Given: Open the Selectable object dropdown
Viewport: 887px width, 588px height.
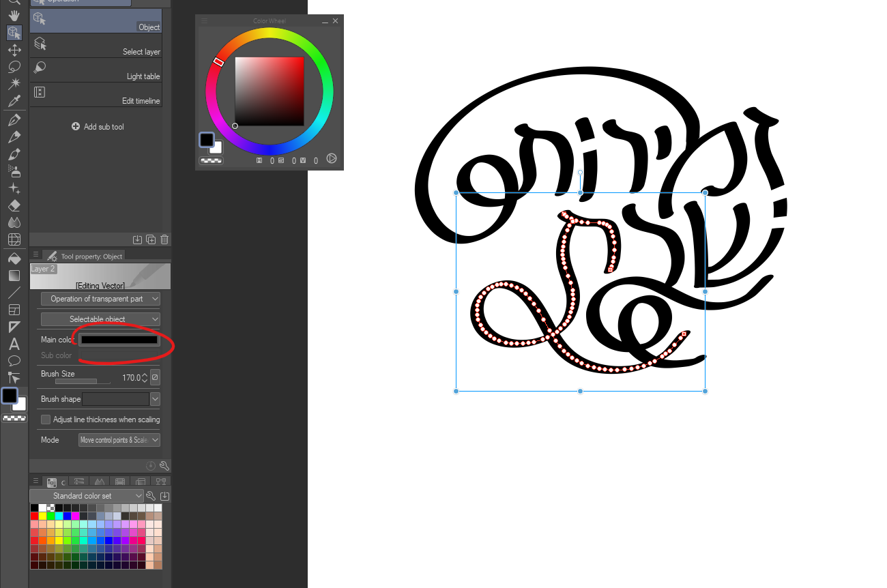Looking at the screenshot, I should [100, 319].
